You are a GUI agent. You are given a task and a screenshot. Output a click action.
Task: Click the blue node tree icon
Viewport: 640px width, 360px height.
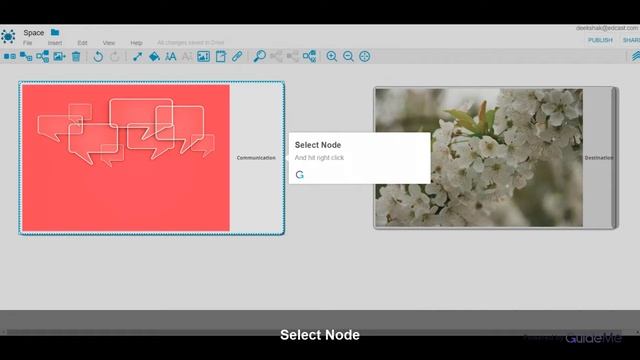tap(309, 56)
